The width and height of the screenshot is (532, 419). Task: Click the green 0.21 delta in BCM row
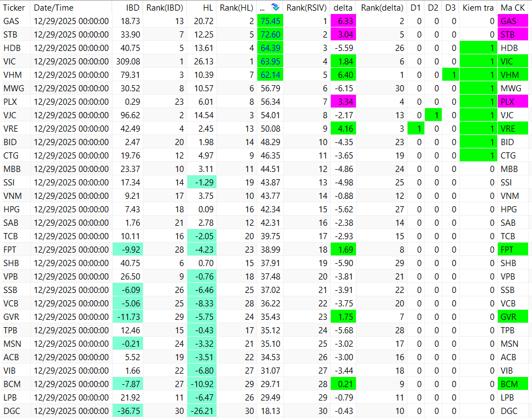[343, 384]
